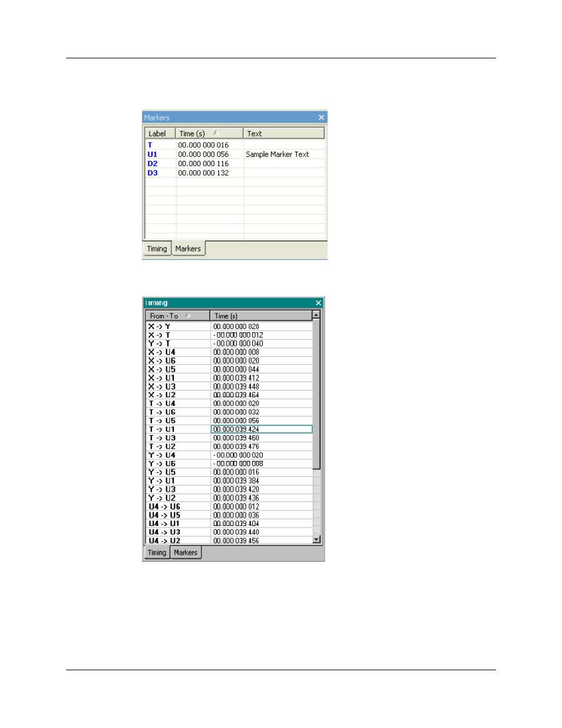562x728 pixels.
Task: Close the Timing panel
Action: pyautogui.click(x=318, y=303)
